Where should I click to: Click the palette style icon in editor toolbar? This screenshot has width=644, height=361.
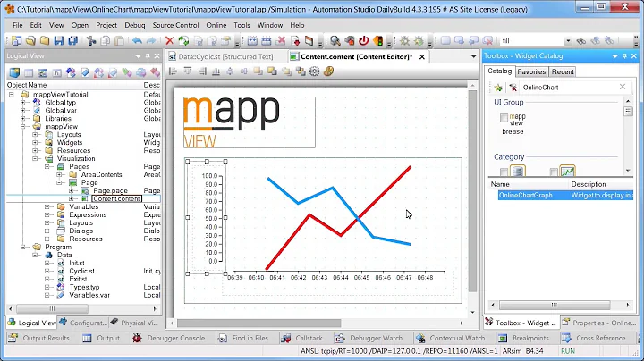[328, 71]
